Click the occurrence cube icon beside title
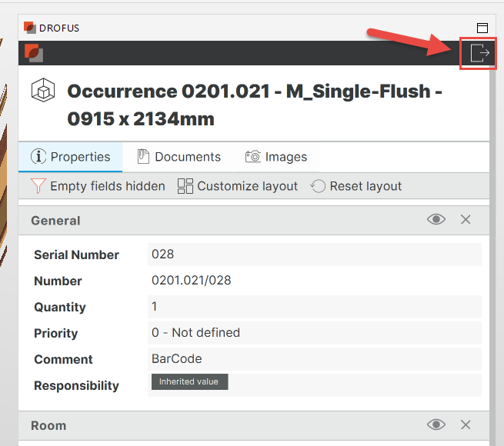The width and height of the screenshot is (504, 446). 42,91
